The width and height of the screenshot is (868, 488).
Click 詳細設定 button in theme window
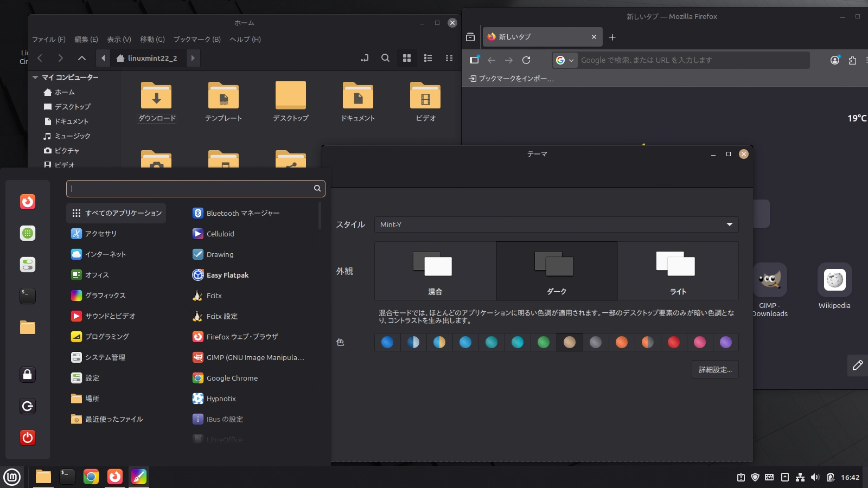click(715, 370)
